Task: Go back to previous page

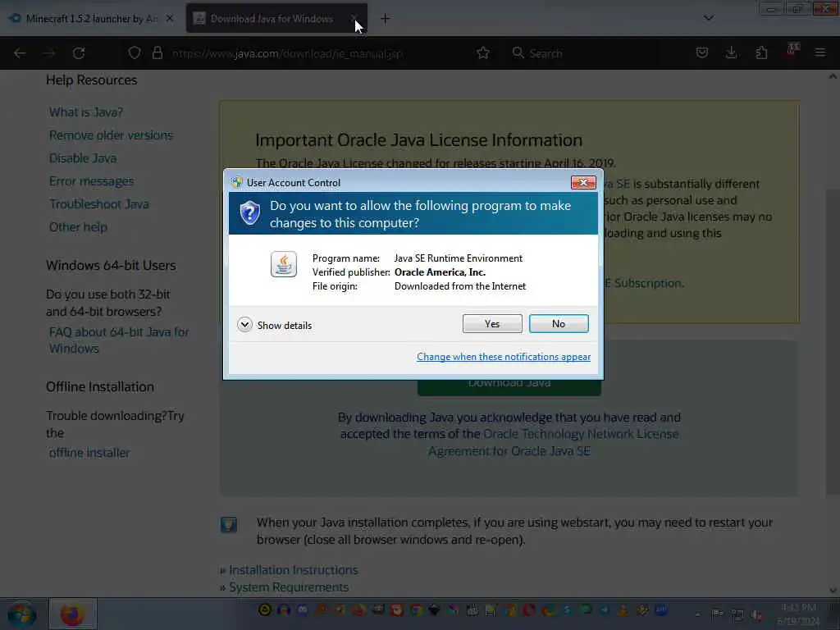Action: (x=20, y=53)
